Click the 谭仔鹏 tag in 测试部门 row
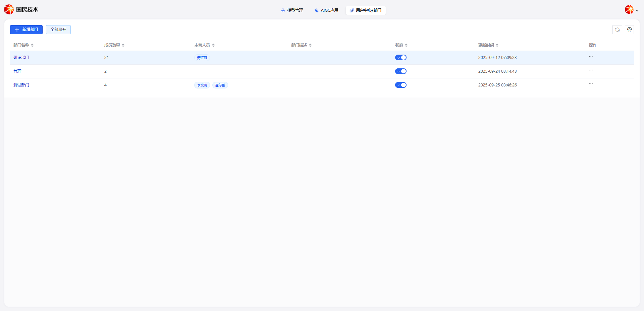 point(220,85)
